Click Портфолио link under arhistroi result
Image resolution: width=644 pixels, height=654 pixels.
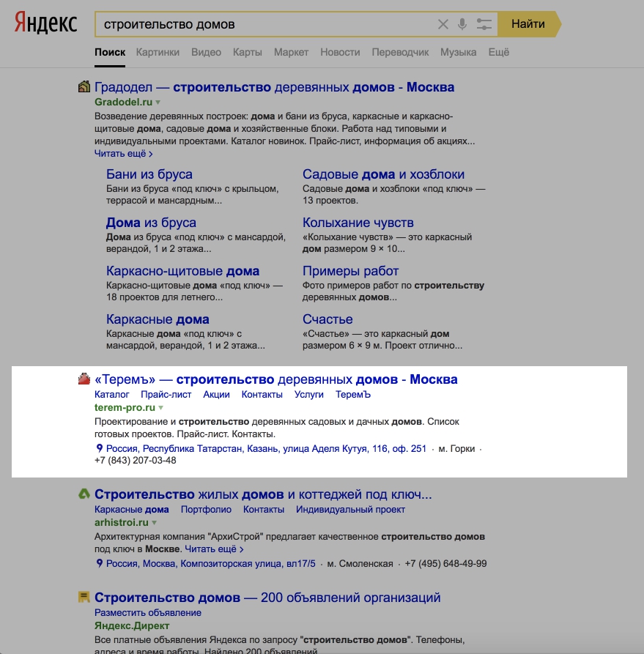(x=206, y=509)
